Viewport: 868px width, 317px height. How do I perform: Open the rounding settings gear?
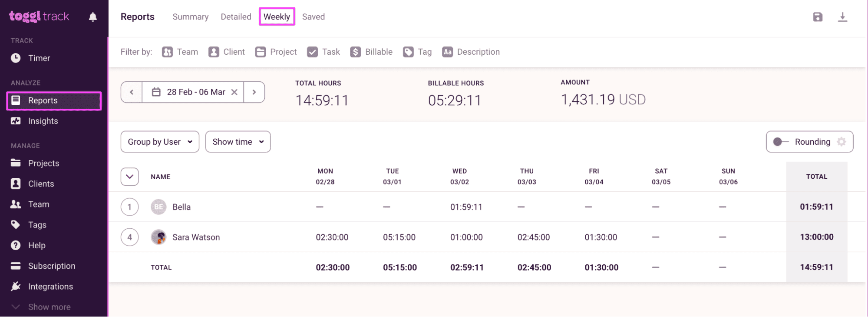[x=842, y=142]
